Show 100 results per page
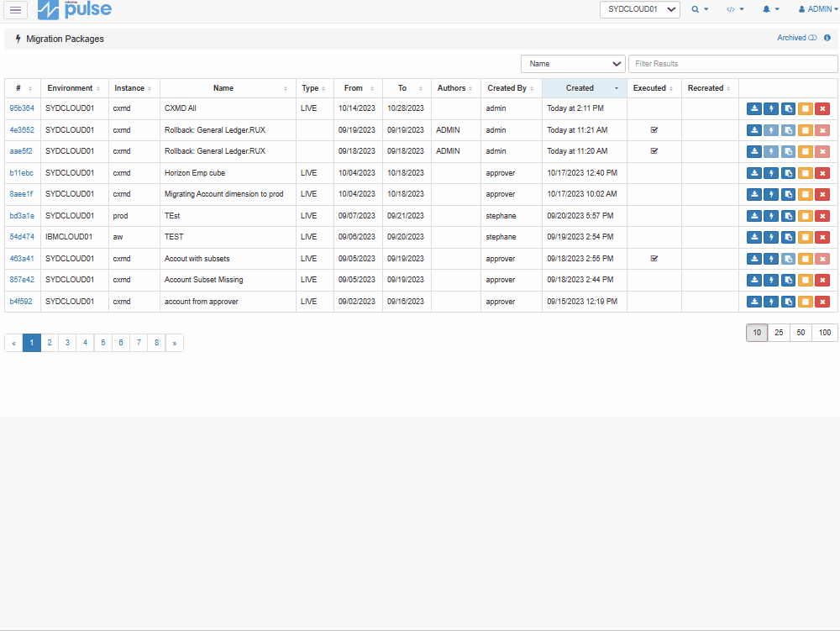Screen dimensions: 840x631 825,333
